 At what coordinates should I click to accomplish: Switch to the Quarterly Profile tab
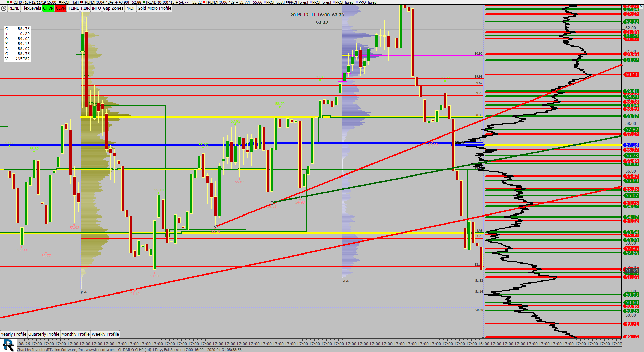44,334
